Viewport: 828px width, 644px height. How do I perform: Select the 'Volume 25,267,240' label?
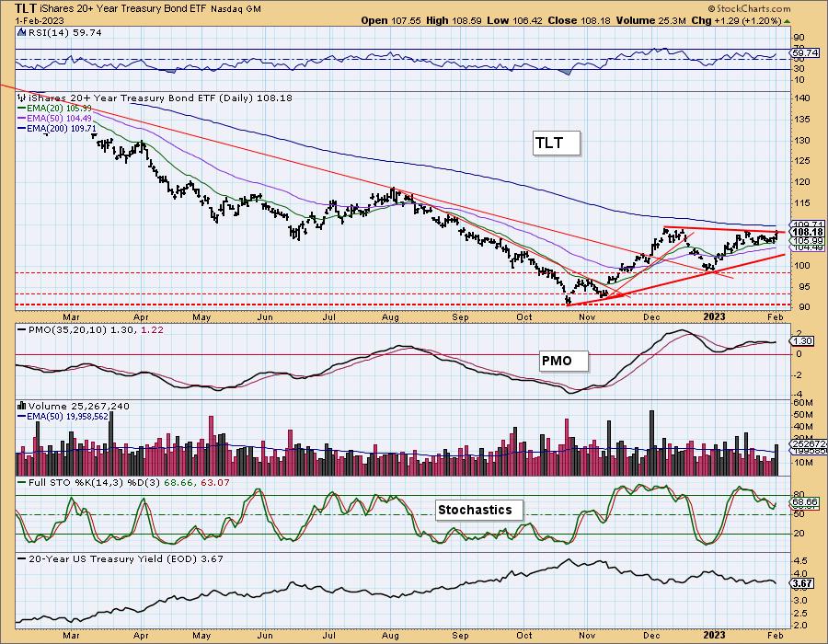click(79, 407)
